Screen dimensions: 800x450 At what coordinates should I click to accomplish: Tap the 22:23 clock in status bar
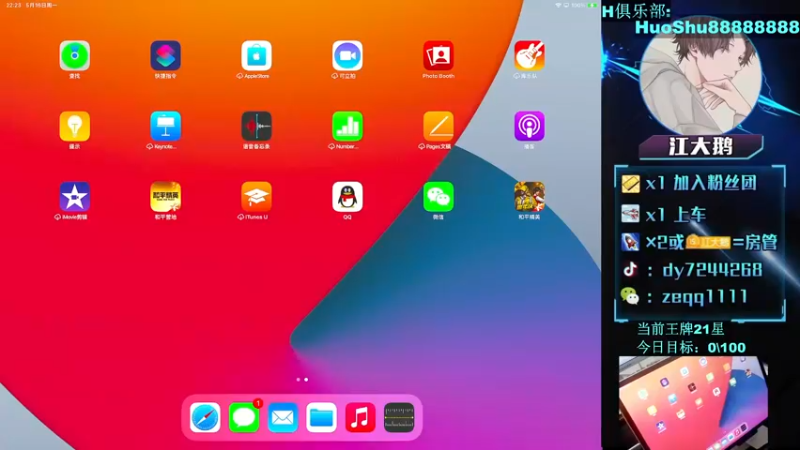tap(14, 5)
